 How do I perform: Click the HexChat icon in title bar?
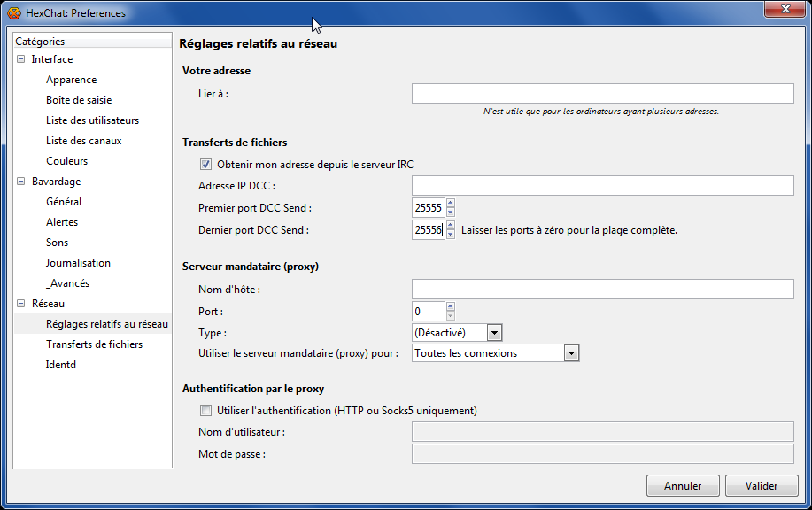(14, 13)
